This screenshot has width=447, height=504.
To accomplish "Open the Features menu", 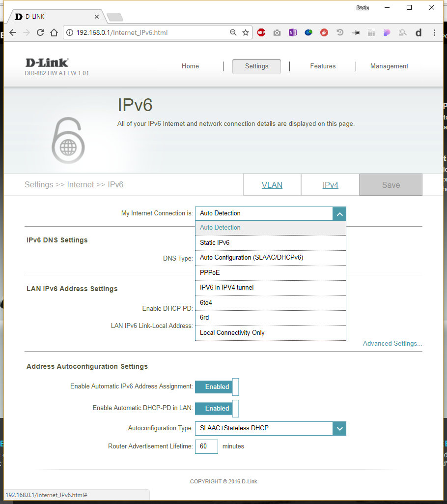I will pos(323,66).
